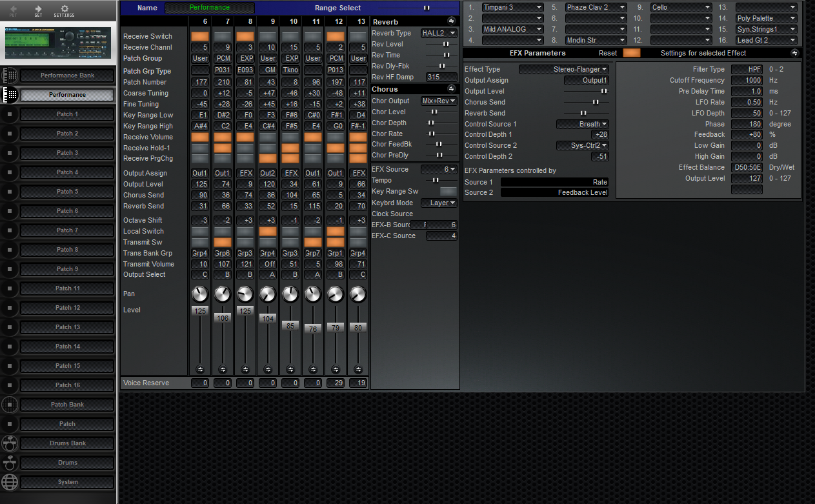The width and height of the screenshot is (815, 504).
Task: Select the Patch 5 button
Action: tap(68, 192)
